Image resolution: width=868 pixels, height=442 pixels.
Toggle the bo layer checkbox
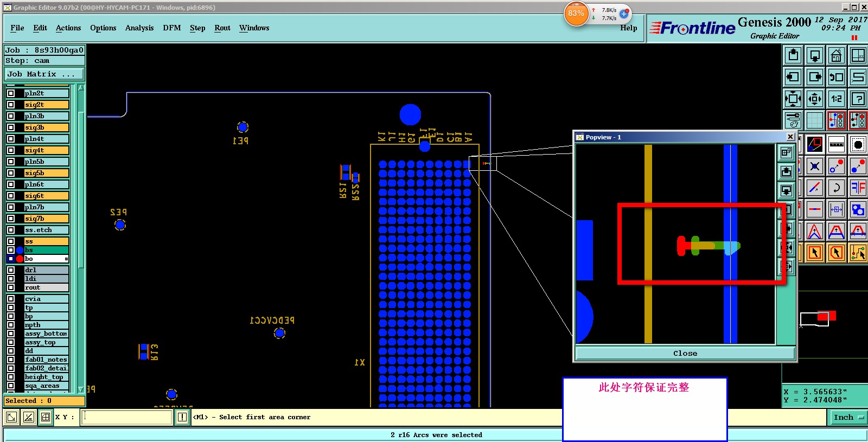pyautogui.click(x=11, y=259)
